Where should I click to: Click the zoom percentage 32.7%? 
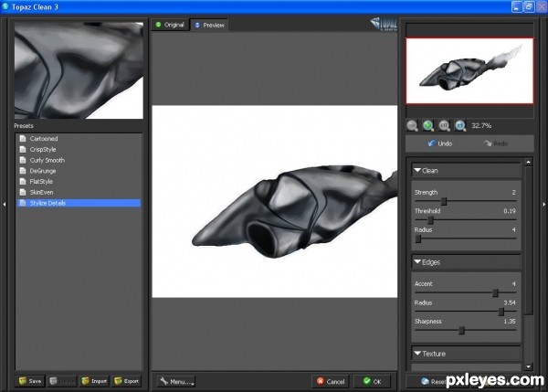point(481,125)
